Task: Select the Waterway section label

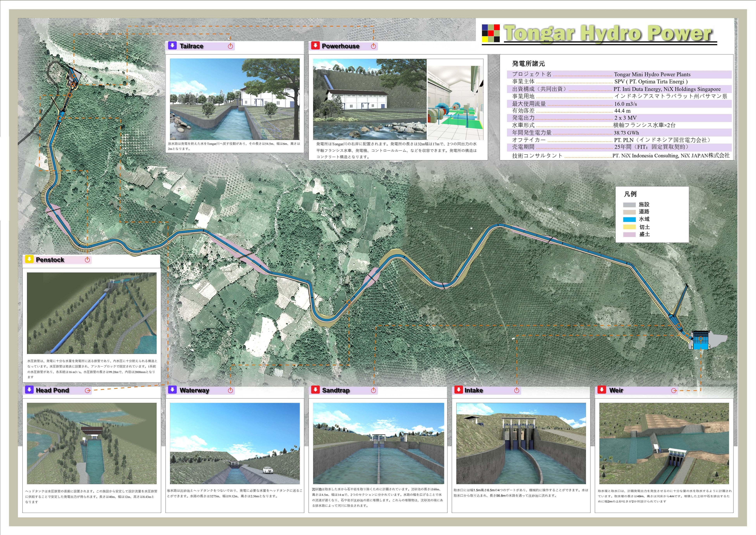Action: click(194, 390)
